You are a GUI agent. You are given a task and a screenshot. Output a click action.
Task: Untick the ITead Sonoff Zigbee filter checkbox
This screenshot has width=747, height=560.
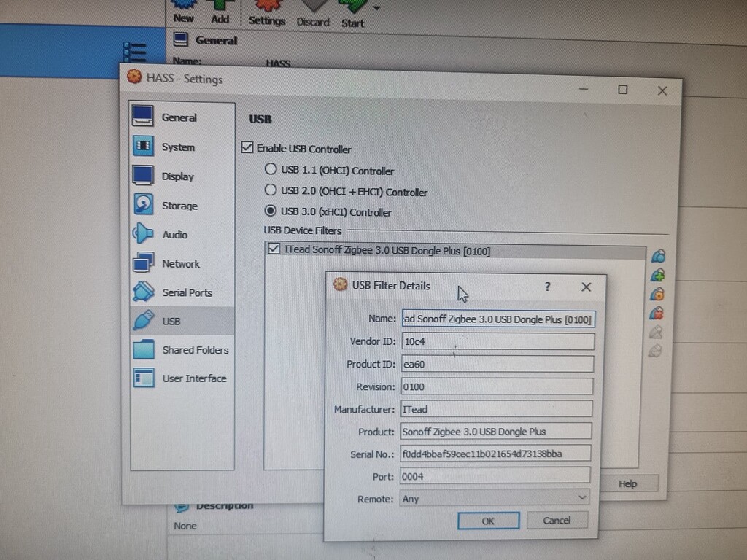coord(274,248)
